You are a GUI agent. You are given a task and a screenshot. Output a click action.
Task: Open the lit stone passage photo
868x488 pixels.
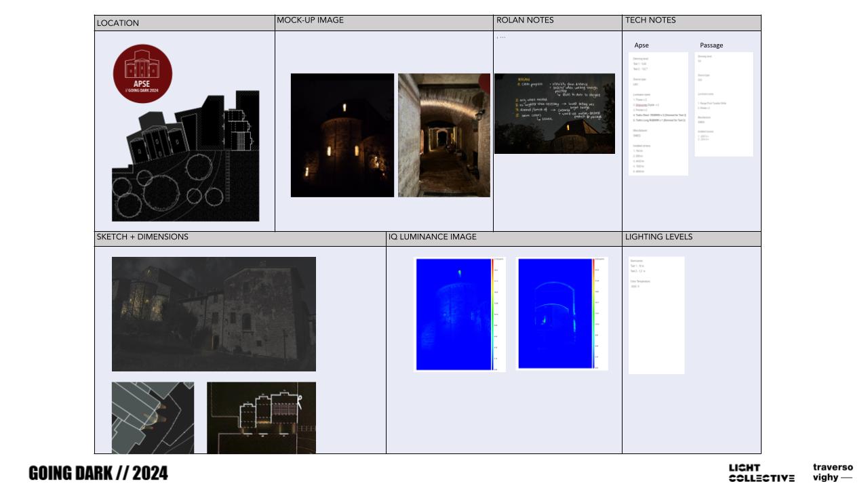(x=444, y=136)
